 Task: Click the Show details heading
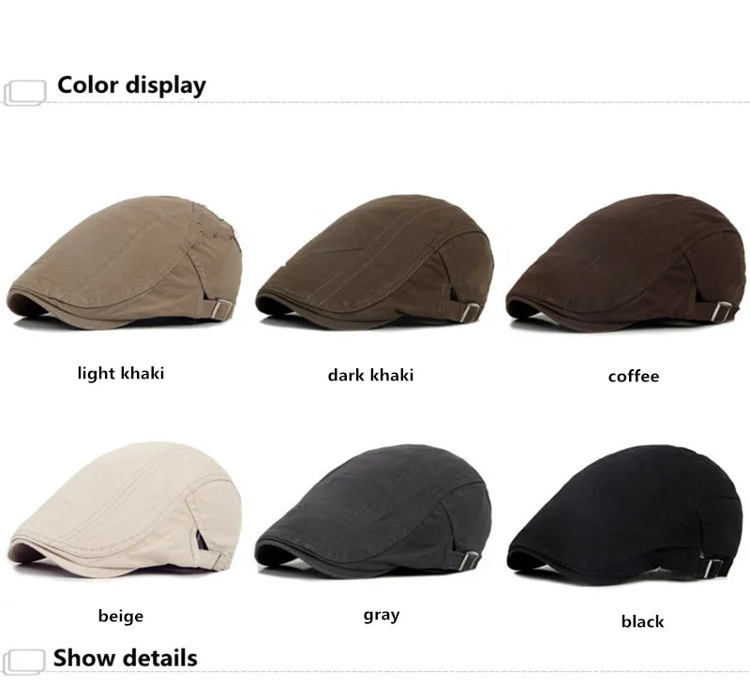[x=126, y=658]
